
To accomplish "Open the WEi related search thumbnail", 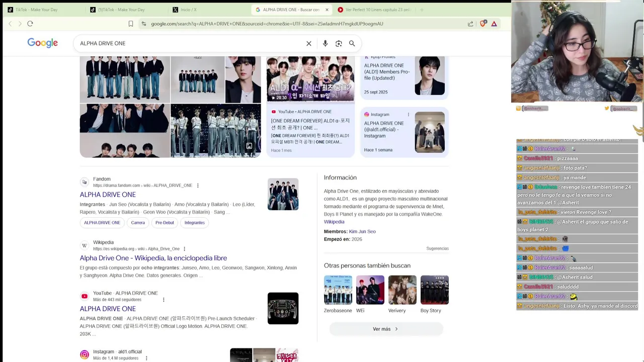I will [370, 290].
